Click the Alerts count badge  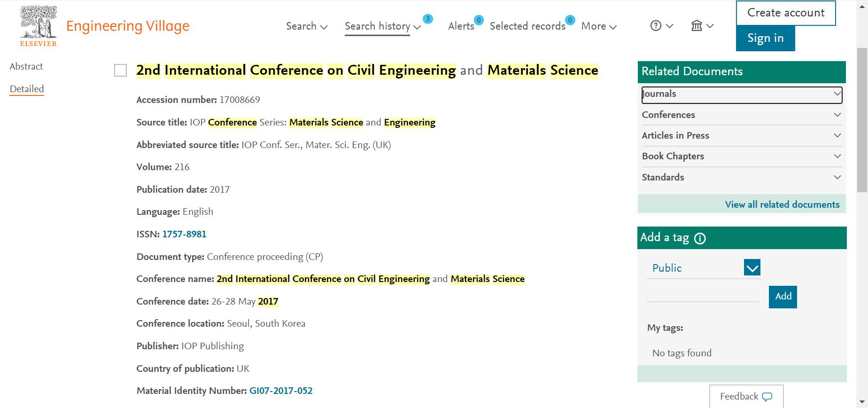tap(479, 20)
